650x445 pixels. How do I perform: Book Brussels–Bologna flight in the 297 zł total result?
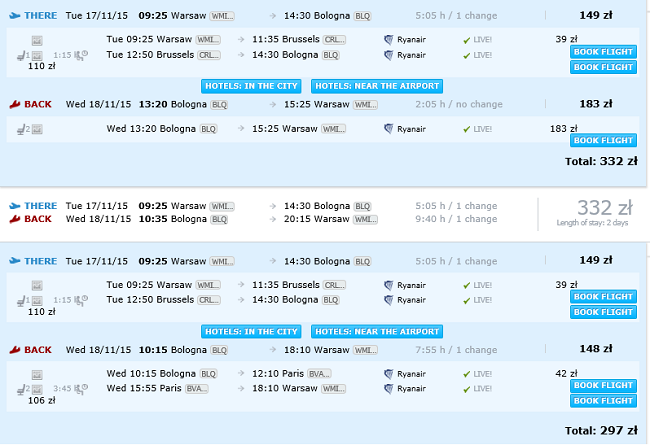(x=603, y=312)
